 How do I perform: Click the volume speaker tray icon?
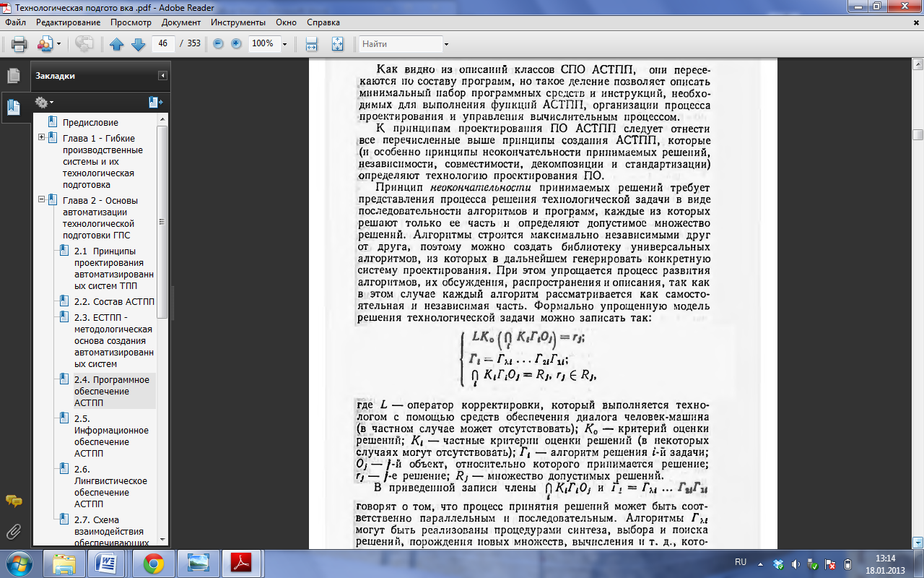pos(794,564)
